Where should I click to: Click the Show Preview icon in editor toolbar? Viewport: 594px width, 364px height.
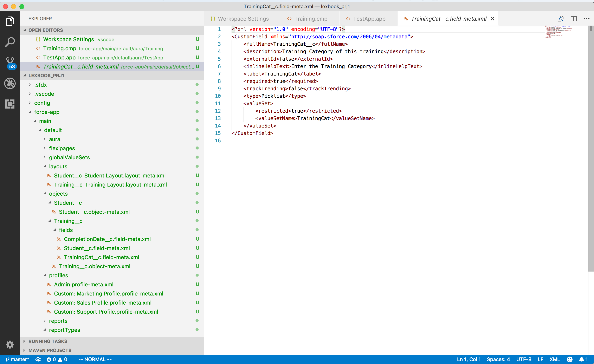point(561,19)
